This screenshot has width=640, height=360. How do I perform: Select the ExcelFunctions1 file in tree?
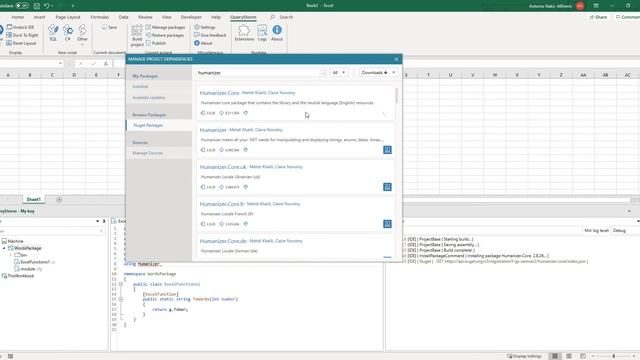[x=34, y=262]
